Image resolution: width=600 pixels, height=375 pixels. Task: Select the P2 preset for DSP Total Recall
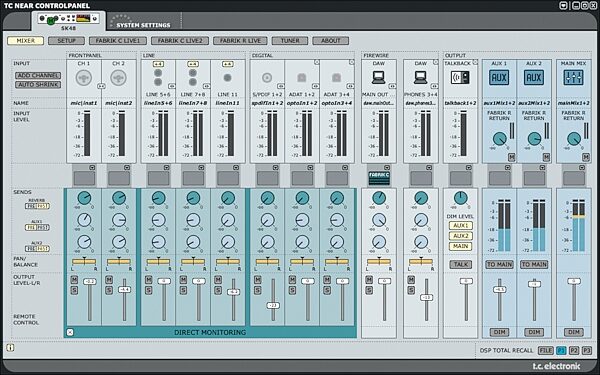point(573,351)
